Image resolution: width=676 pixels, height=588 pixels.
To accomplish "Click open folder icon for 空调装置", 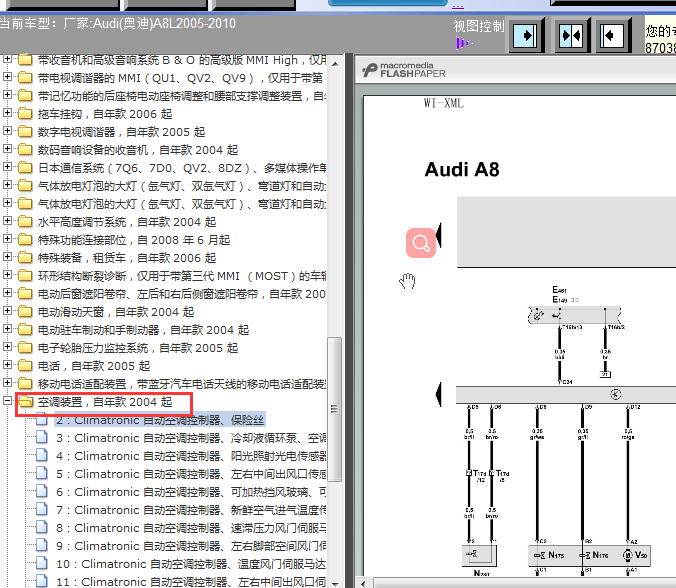I will click(26, 402).
